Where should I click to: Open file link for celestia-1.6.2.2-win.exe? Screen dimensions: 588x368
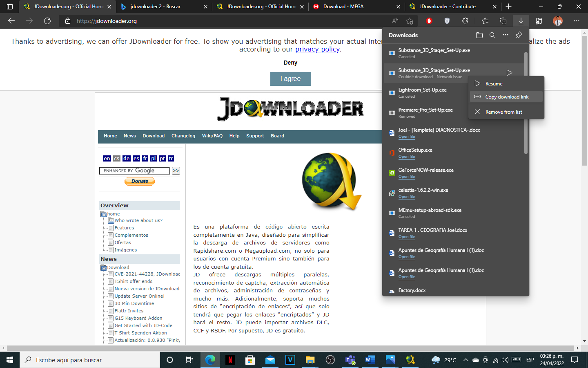407,197
